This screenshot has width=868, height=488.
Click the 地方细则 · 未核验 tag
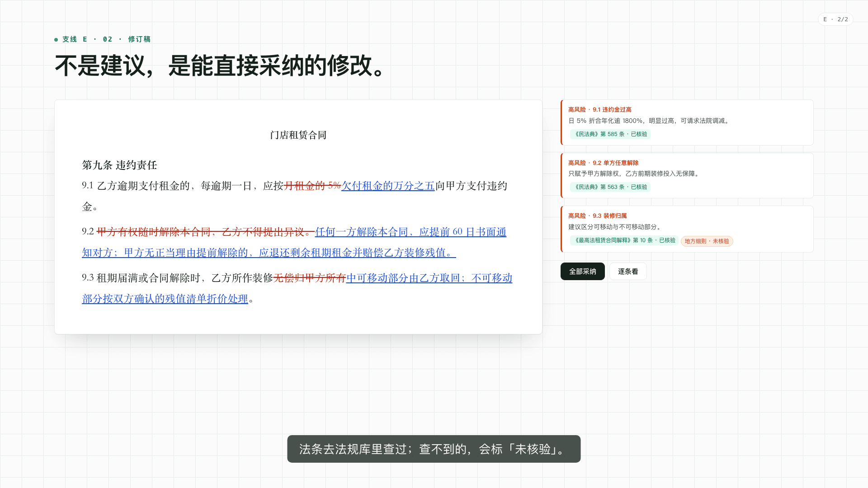(x=707, y=241)
